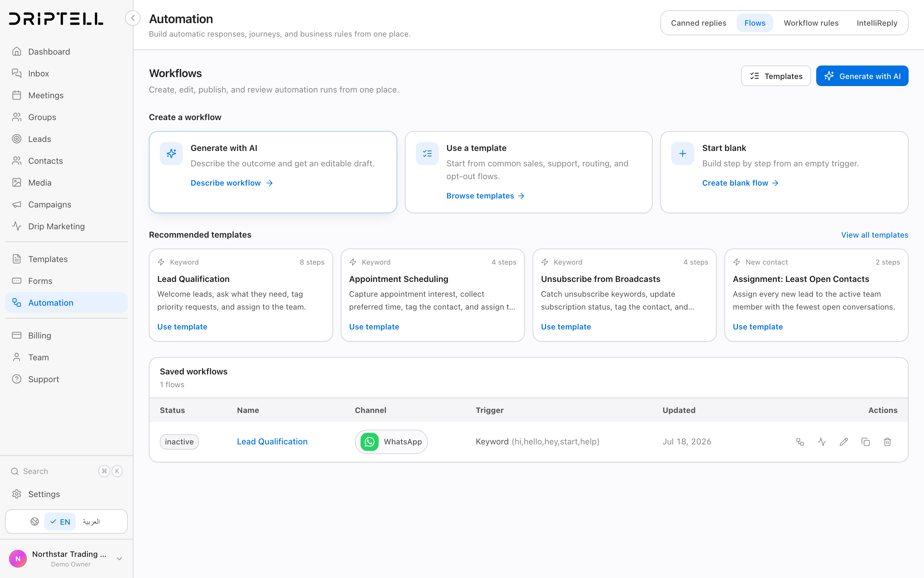Use template for Lead Qualification card

182,327
